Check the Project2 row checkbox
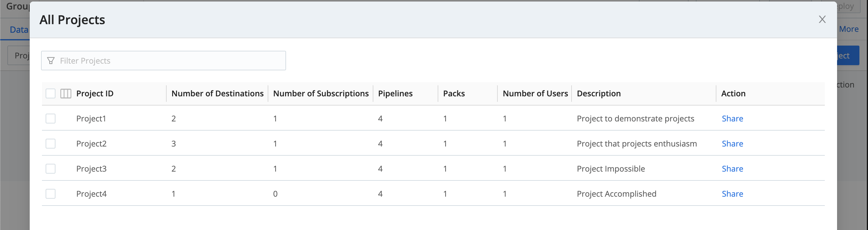868x230 pixels. click(51, 143)
